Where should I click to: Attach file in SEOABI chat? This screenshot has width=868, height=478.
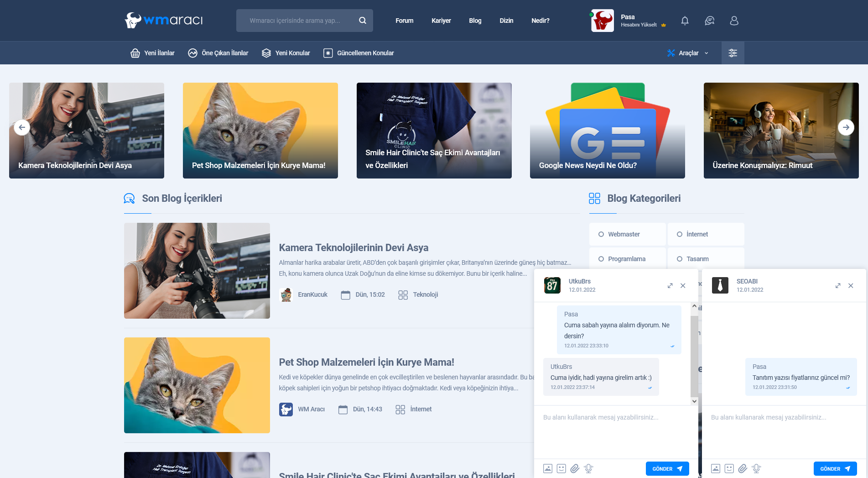point(743,468)
